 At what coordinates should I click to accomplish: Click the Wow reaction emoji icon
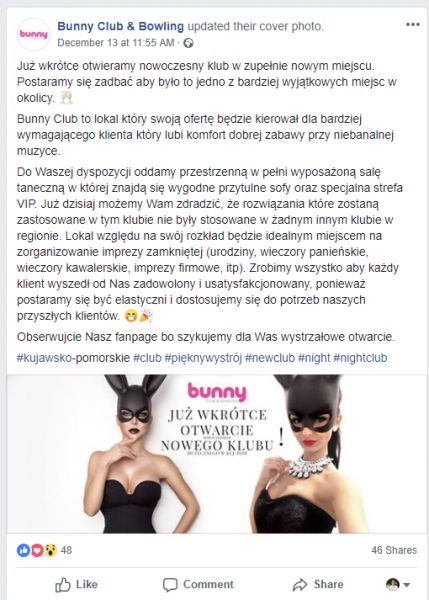[50, 550]
